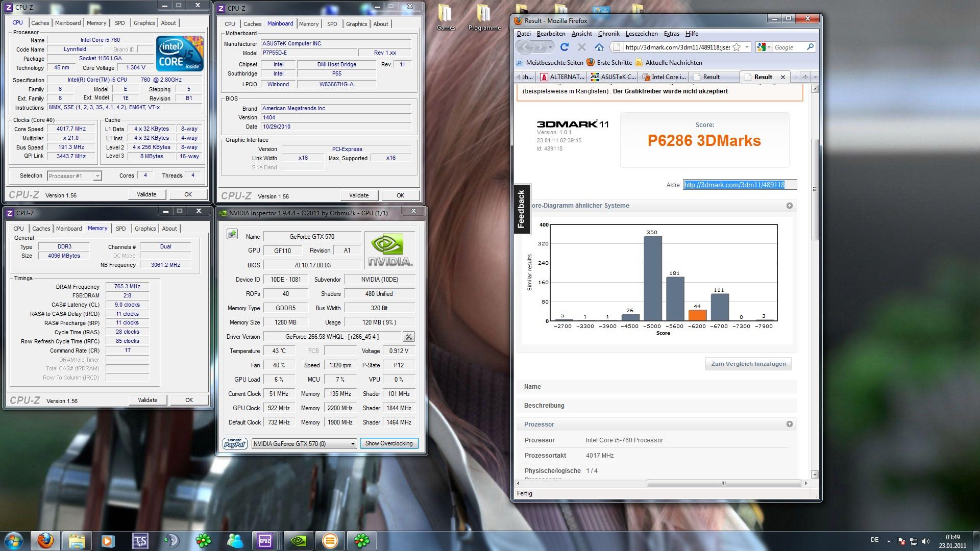This screenshot has height=551, width=980.
Task: Click the orange round taskbar icon
Action: pos(330,540)
